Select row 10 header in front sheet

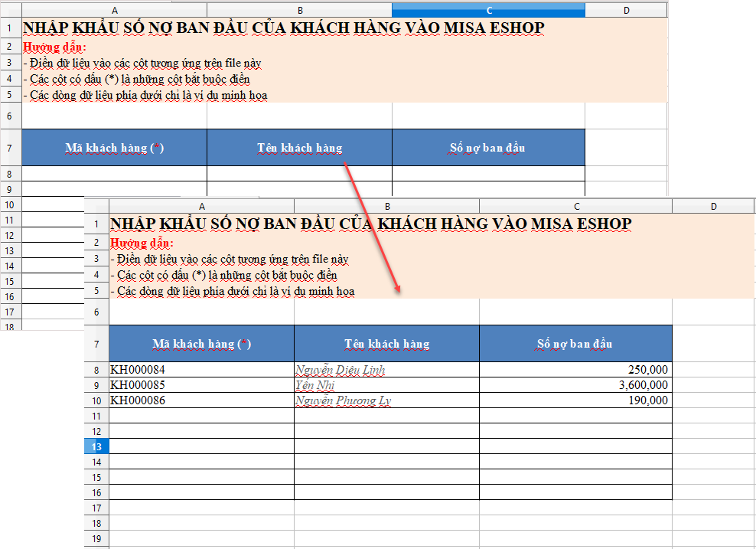coord(96,400)
